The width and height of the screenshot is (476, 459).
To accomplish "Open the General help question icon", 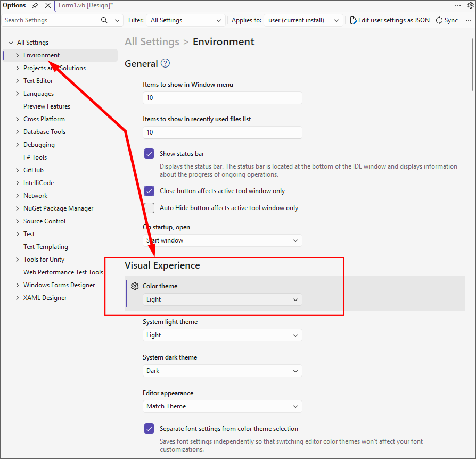I will coord(165,63).
